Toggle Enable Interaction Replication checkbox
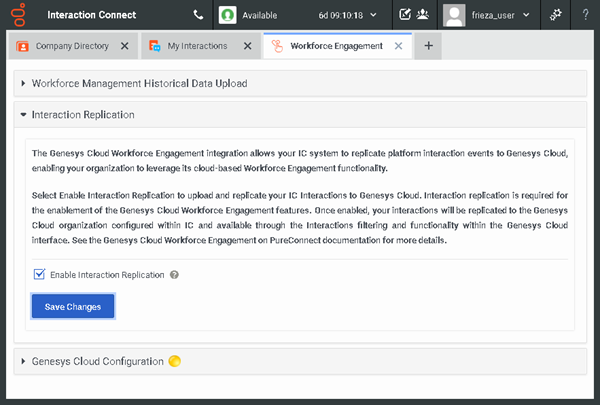600x405 pixels. point(39,274)
